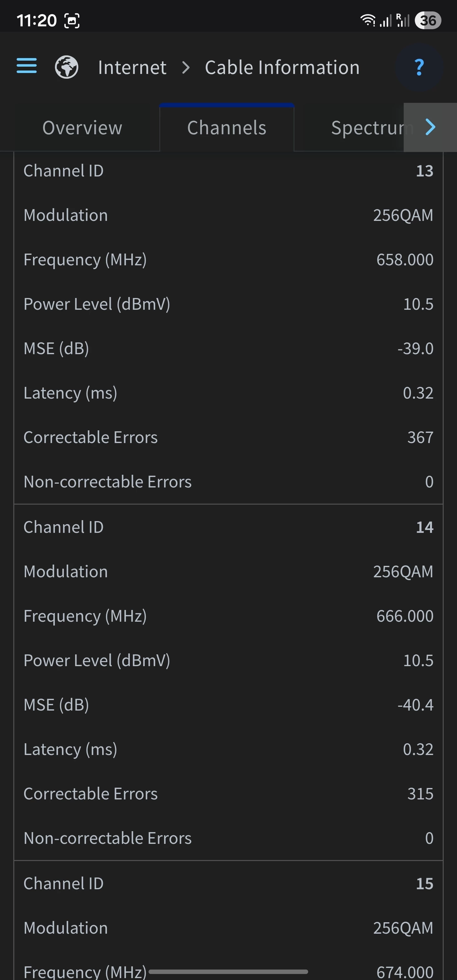The image size is (457, 980).
Task: Click Channel 14 MSE value -40.4
Action: click(x=415, y=705)
